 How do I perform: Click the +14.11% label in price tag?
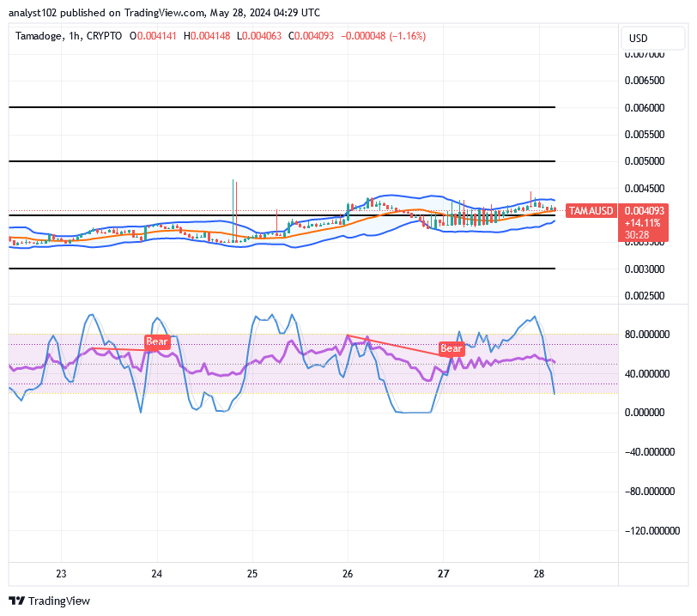click(x=642, y=223)
